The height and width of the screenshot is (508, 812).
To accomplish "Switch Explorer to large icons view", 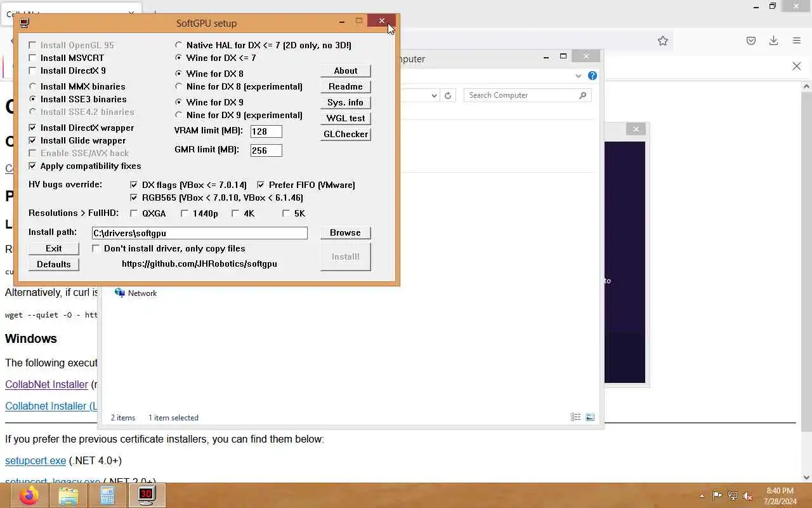I will 590,417.
